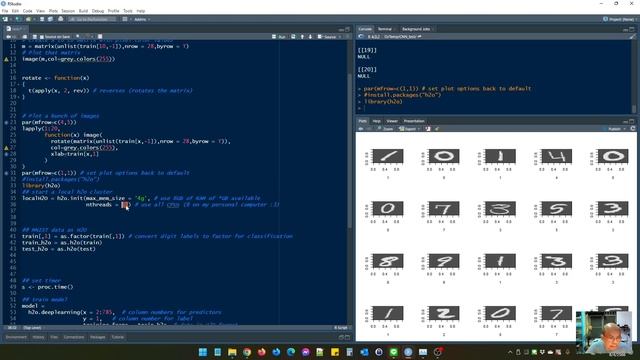Clear console with the broom icon

click(x=632, y=37)
